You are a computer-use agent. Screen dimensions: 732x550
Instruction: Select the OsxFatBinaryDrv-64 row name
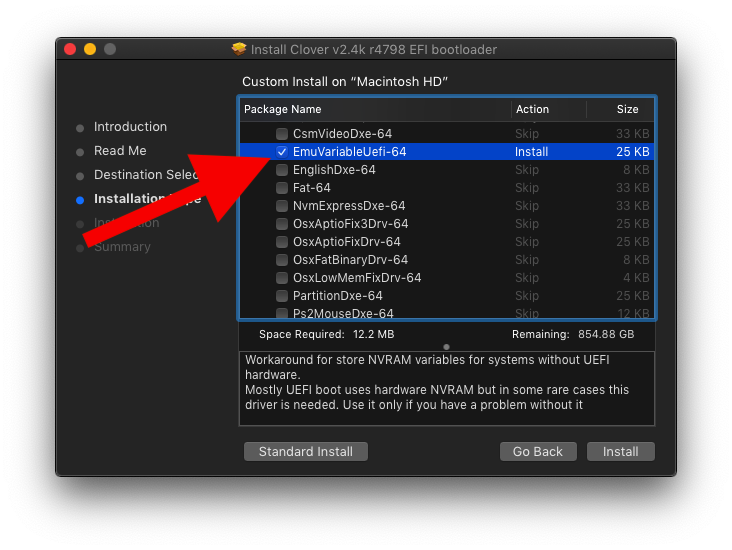pyautogui.click(x=350, y=260)
